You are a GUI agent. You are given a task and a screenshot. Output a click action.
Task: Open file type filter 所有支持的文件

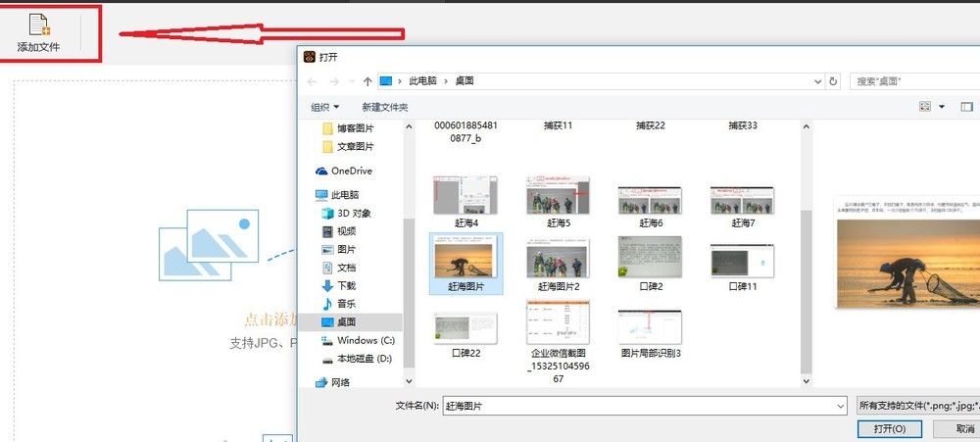coord(917,406)
